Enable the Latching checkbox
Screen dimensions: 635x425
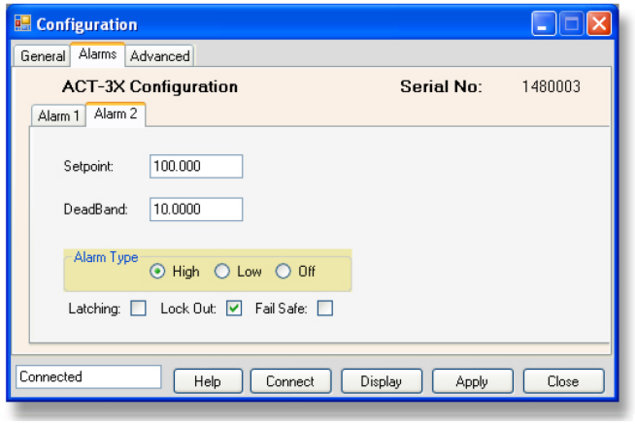[138, 309]
